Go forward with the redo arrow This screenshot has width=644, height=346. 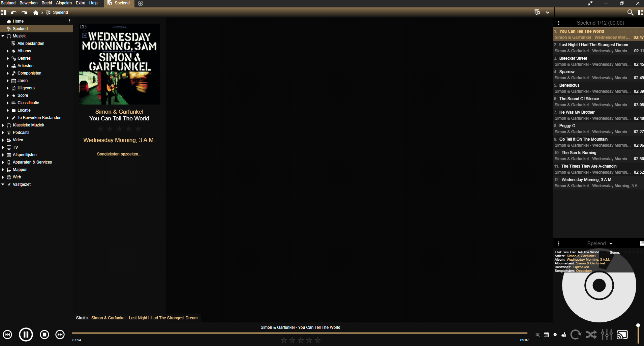(x=24, y=12)
